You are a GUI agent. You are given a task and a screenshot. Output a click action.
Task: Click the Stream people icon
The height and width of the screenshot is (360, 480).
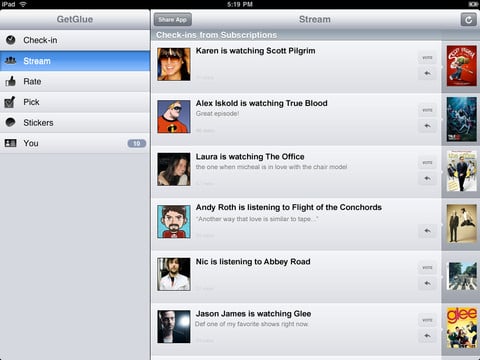pyautogui.click(x=11, y=61)
